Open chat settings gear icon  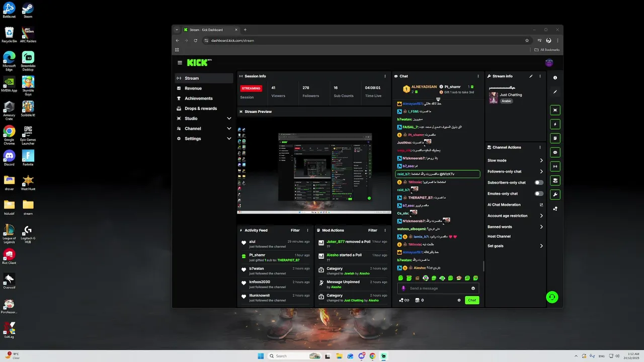(x=459, y=300)
